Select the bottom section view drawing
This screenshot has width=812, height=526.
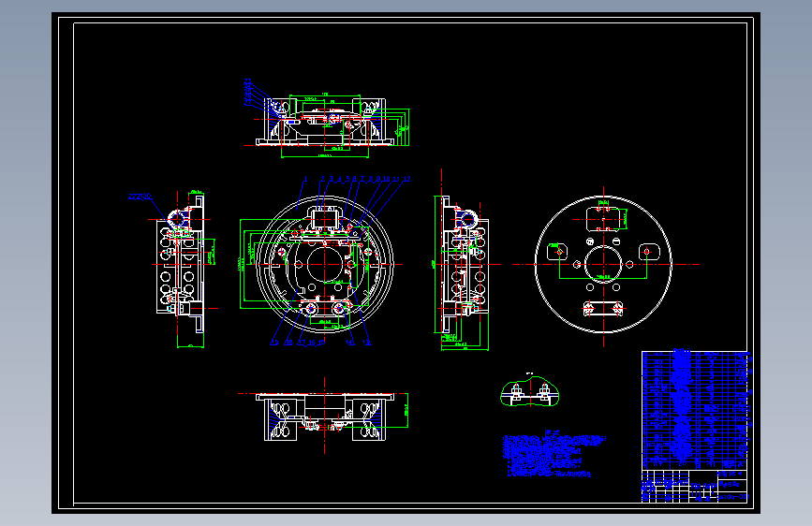[325, 416]
